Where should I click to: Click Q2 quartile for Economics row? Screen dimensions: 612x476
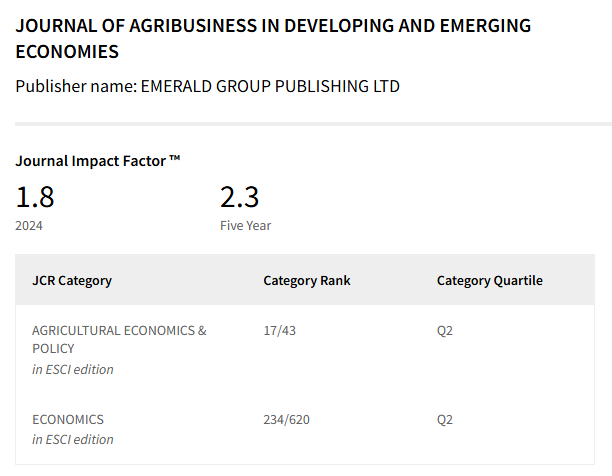click(445, 419)
